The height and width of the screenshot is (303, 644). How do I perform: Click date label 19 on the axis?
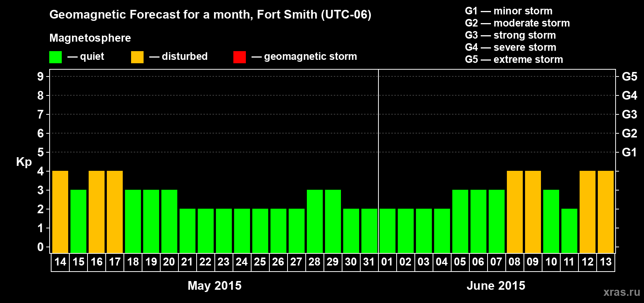151,262
